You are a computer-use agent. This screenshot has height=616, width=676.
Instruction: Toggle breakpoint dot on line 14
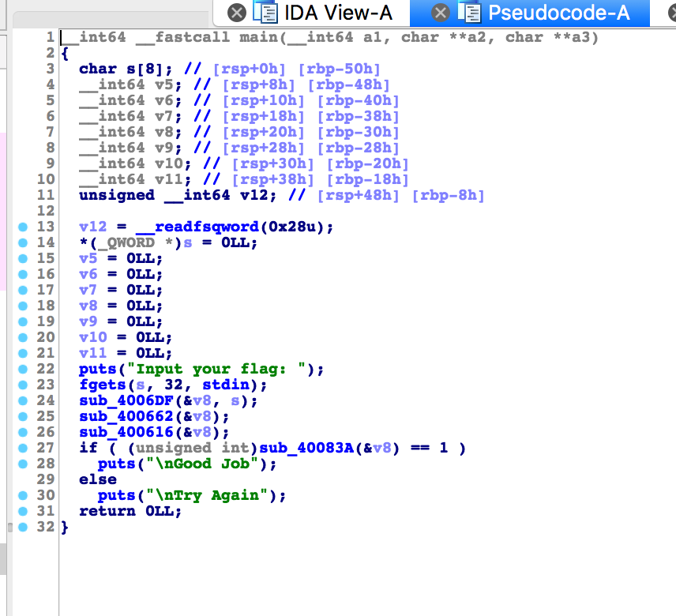[x=23, y=242]
